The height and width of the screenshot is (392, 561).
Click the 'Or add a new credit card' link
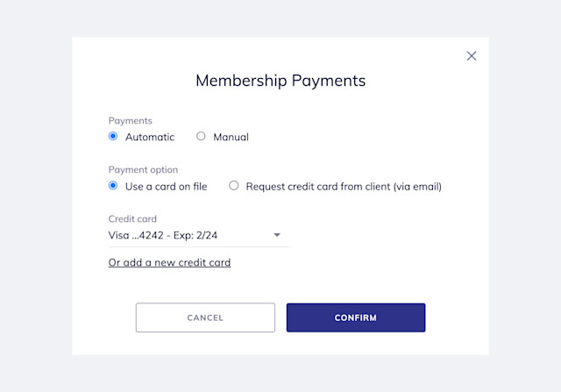[169, 262]
